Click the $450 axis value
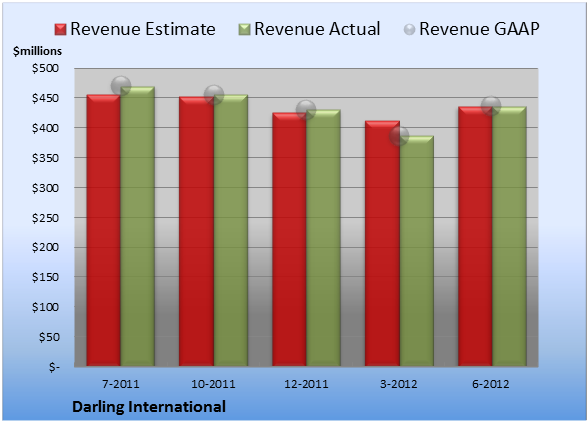This screenshot has height=422, width=588. pyautogui.click(x=45, y=98)
